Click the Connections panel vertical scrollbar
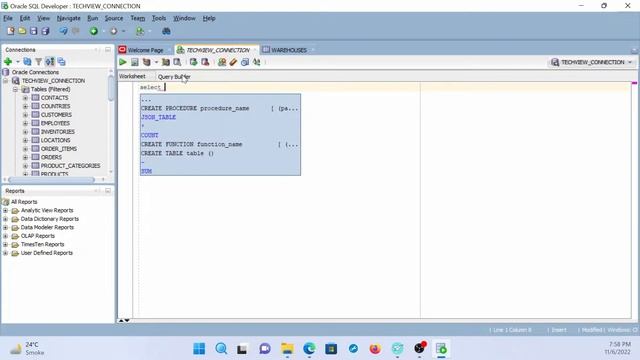 [x=111, y=88]
